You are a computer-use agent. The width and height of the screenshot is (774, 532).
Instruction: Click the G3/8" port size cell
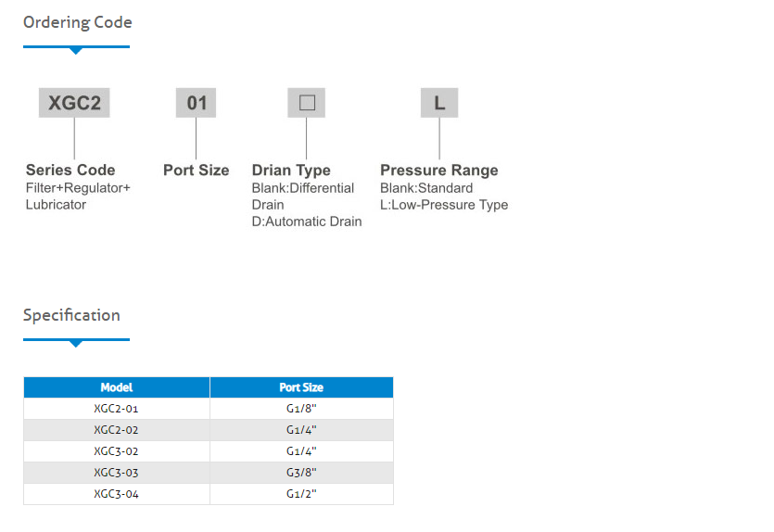(x=301, y=473)
